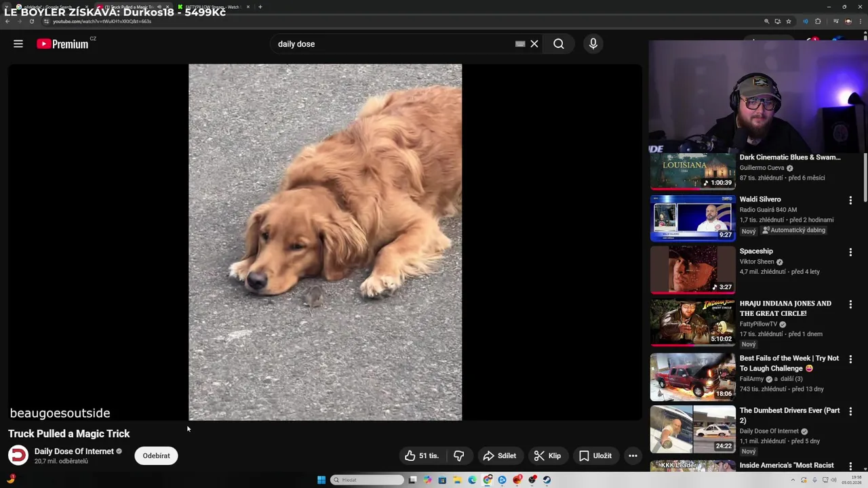The width and height of the screenshot is (868, 488).
Task: Open File Explorer from the taskbar
Action: pos(457,480)
